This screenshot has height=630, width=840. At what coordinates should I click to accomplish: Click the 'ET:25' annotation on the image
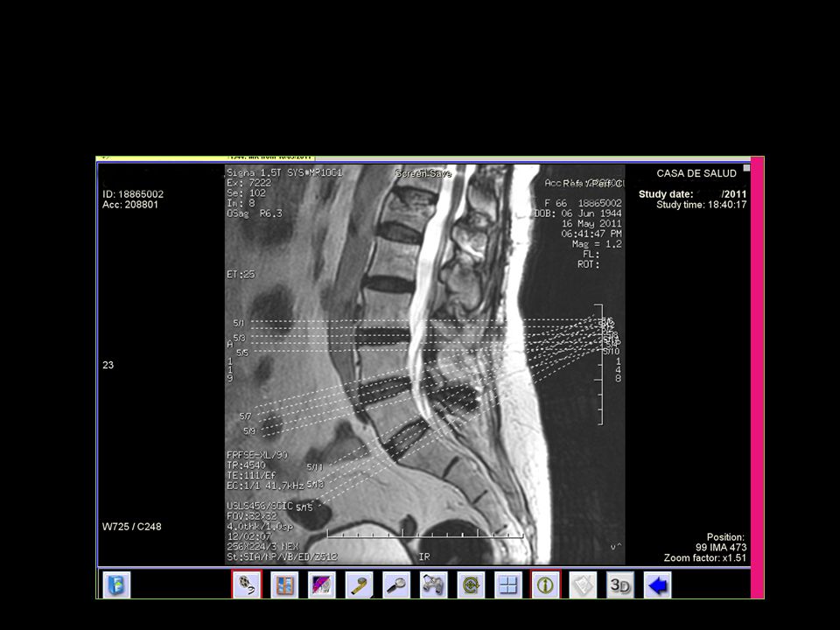(241, 274)
